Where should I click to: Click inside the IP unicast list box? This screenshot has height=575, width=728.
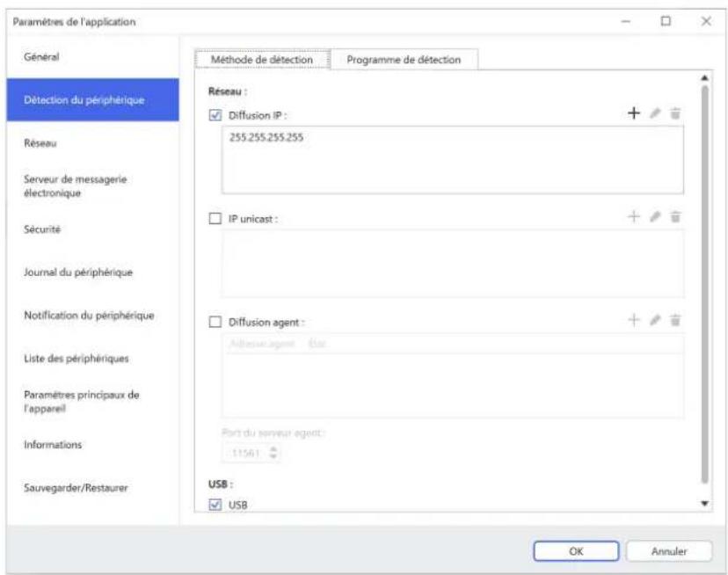pyautogui.click(x=453, y=263)
